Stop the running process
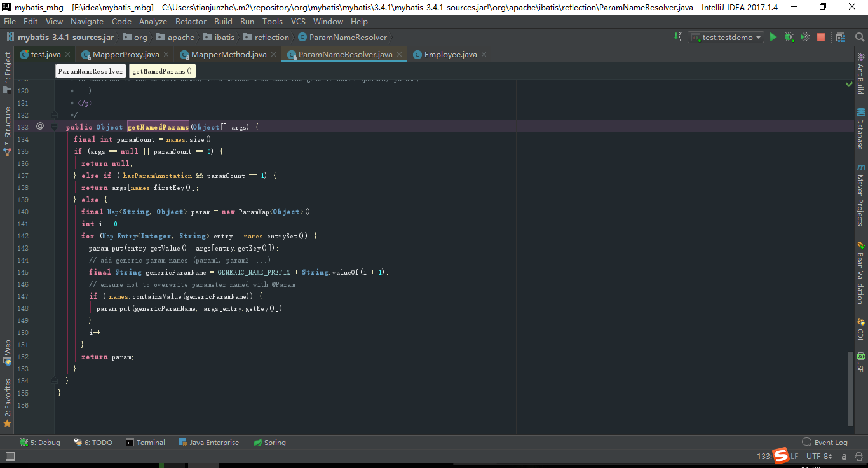This screenshot has height=468, width=868. point(820,37)
